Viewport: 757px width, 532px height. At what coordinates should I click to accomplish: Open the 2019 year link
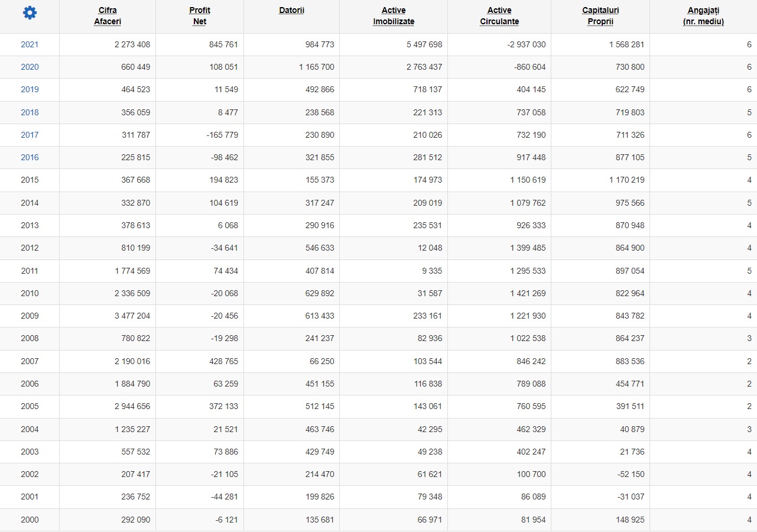click(x=30, y=89)
